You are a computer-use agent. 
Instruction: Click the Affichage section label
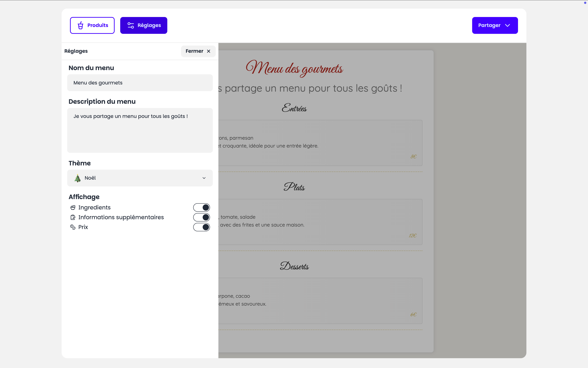tap(84, 197)
